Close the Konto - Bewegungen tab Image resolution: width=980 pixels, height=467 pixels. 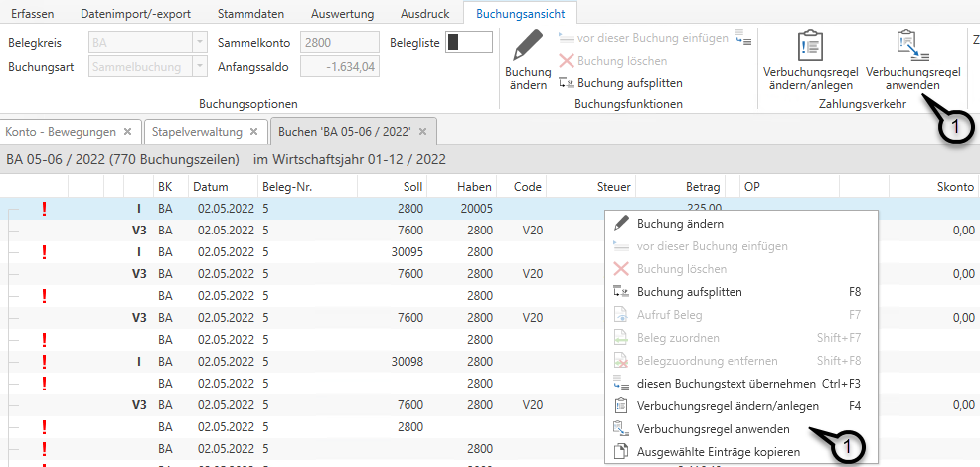[x=127, y=132]
